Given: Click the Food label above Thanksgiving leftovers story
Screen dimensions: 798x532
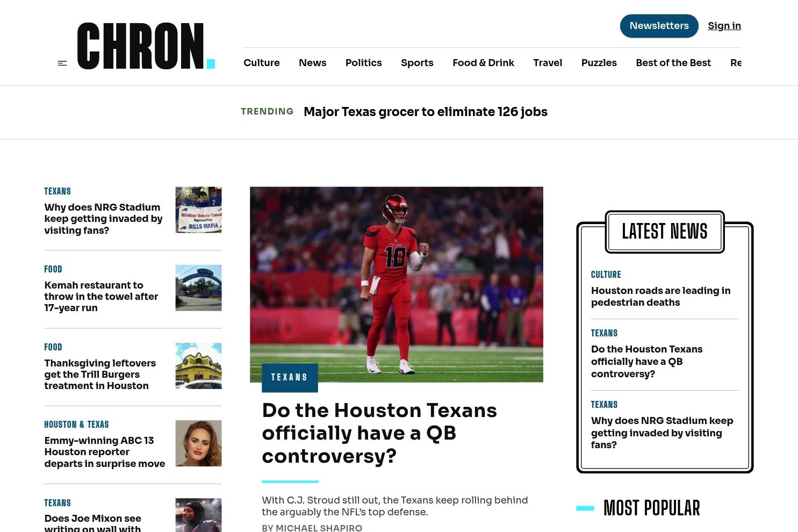Looking at the screenshot, I should click(x=53, y=347).
